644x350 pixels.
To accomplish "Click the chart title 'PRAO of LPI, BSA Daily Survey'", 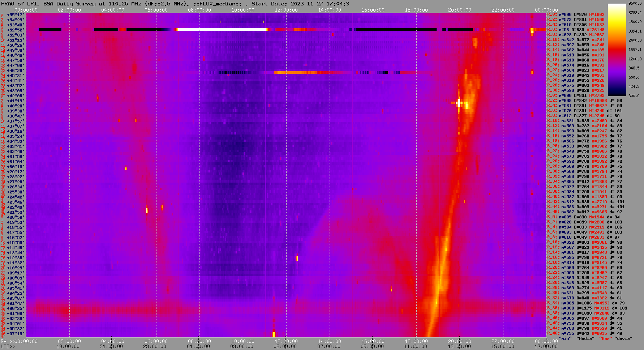I will pyautogui.click(x=49, y=4).
